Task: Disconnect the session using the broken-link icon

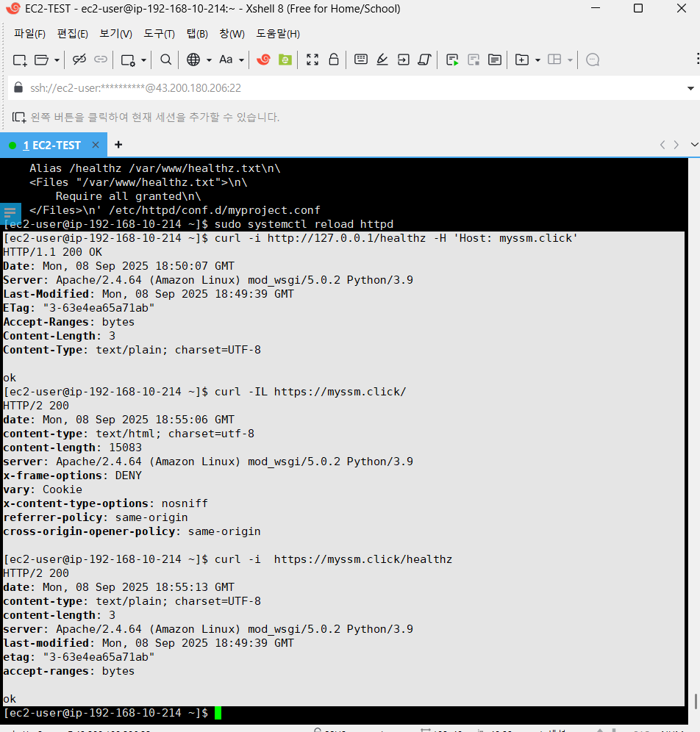Action: click(79, 60)
